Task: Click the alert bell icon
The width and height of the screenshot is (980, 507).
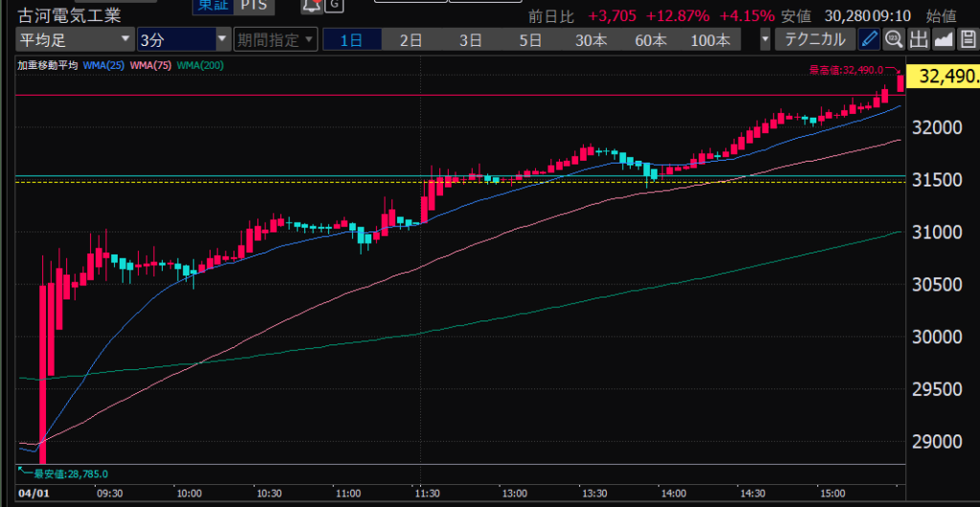Action: coord(311,6)
